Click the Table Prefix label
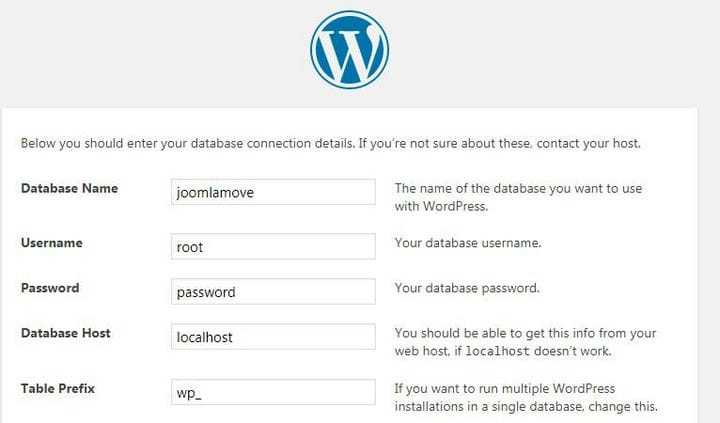Image resolution: width=720 pixels, height=423 pixels. click(x=58, y=389)
